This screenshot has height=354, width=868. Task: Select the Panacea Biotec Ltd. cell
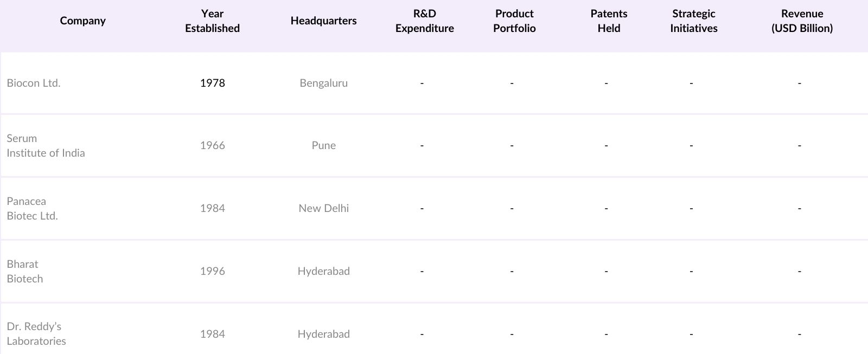coord(33,208)
